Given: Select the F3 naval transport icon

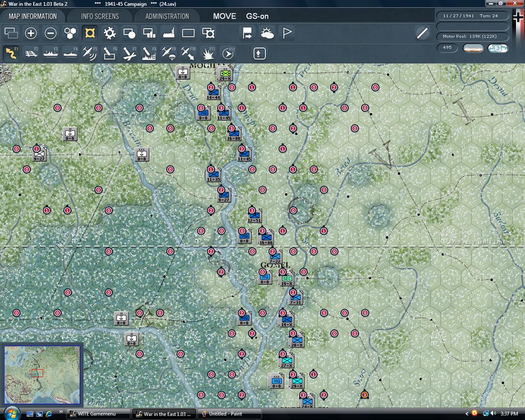Looking at the screenshot, I should tap(50, 53).
